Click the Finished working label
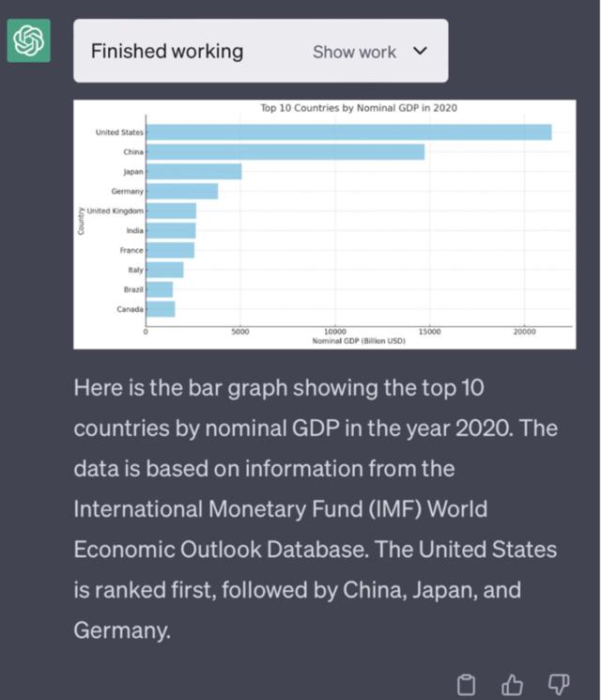This screenshot has height=700, width=601. 167,52
